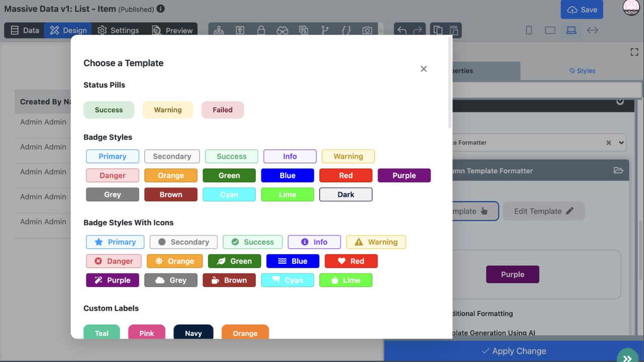Click the info icon beside Published
Image resolution: width=644 pixels, height=362 pixels.
point(160,9)
